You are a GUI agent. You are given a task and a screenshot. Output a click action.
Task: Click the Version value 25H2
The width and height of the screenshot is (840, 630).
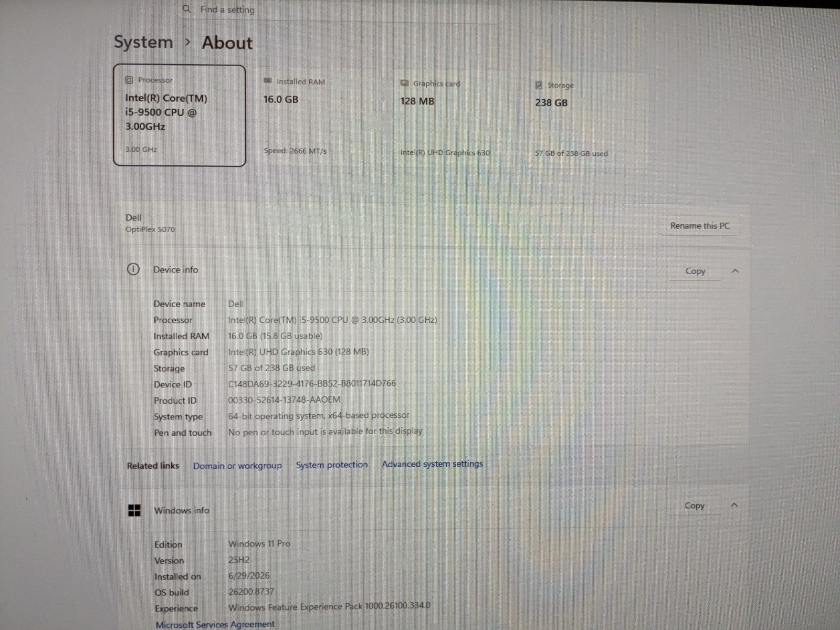click(239, 560)
